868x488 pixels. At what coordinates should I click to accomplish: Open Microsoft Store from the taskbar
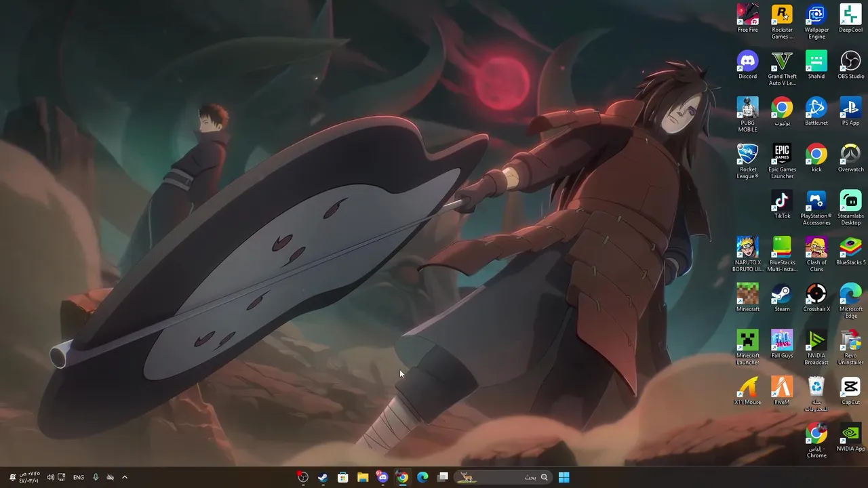coord(343,477)
